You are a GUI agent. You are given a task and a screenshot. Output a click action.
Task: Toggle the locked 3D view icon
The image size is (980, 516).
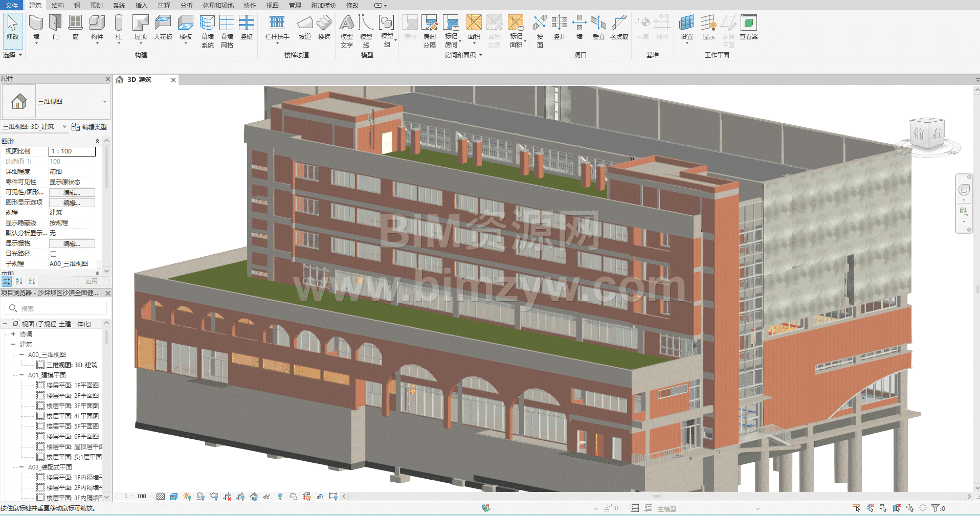click(254, 497)
